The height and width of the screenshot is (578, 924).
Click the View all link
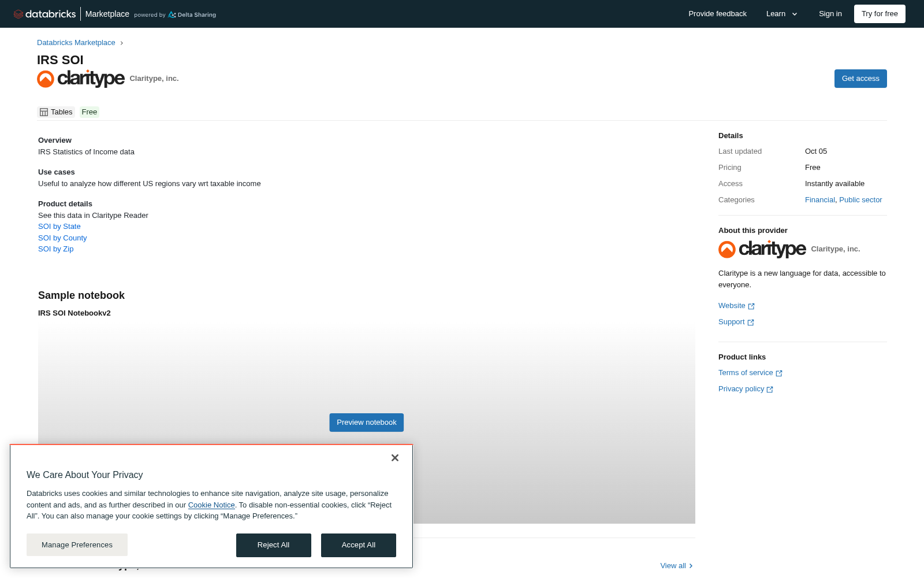pyautogui.click(x=673, y=566)
